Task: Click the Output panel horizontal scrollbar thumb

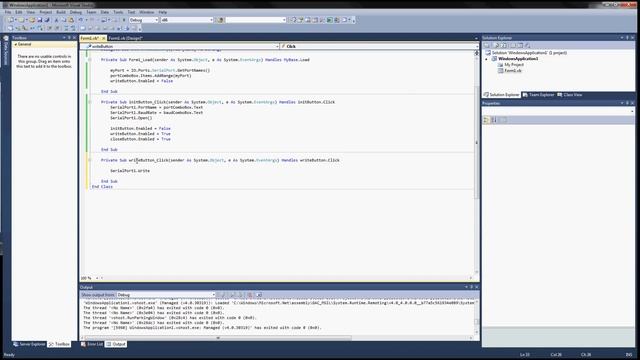Action: click(218, 338)
